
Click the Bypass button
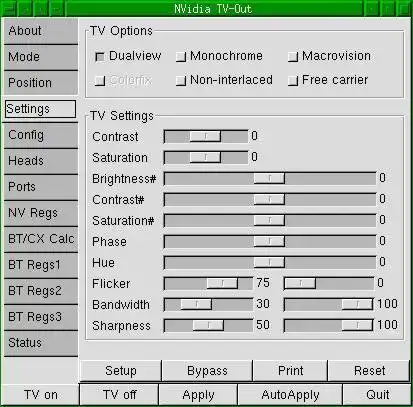coord(207,371)
